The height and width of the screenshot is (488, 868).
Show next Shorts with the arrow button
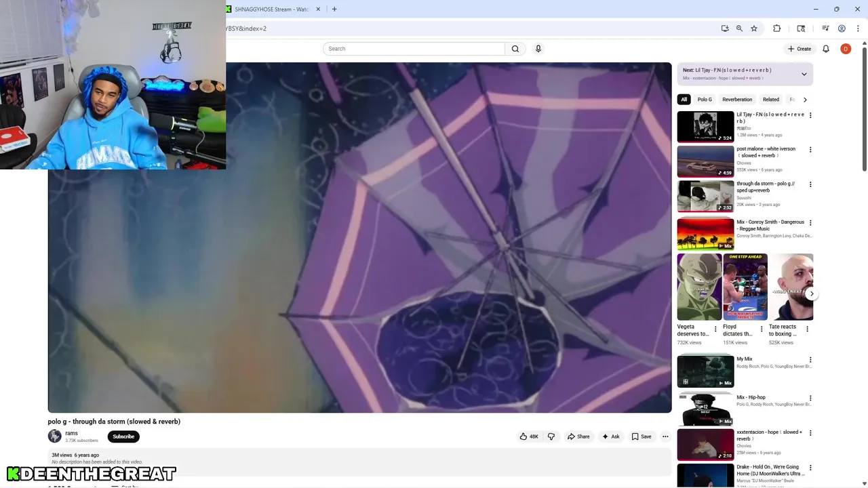coord(812,294)
